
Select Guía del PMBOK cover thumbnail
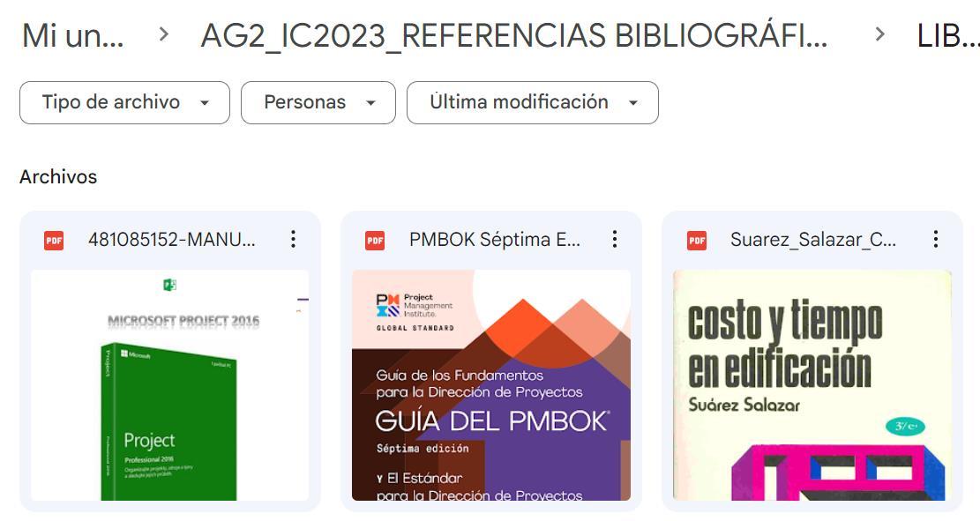pyautogui.click(x=491, y=385)
